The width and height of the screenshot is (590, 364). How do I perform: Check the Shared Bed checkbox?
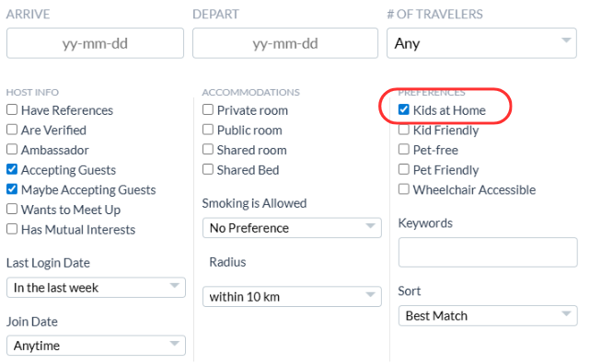click(x=208, y=169)
